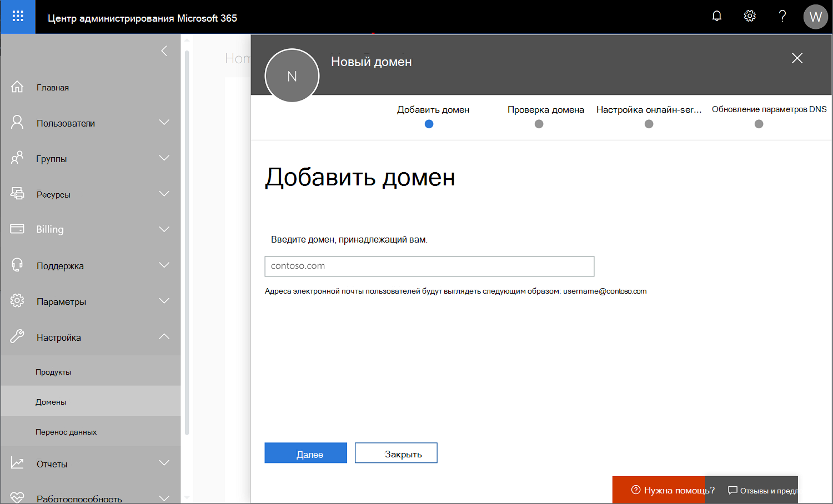Expand the Пользователи section chevron
Image resolution: width=833 pixels, height=504 pixels.
[x=164, y=122]
